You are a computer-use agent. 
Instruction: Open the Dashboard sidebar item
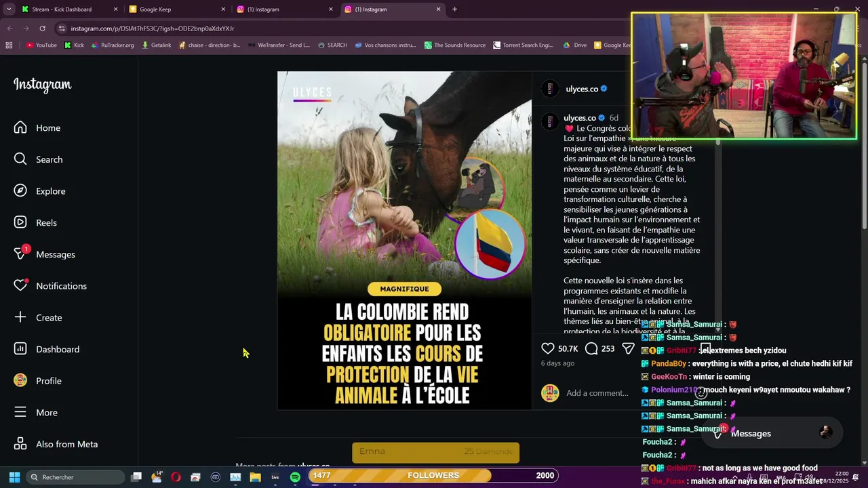point(47,349)
